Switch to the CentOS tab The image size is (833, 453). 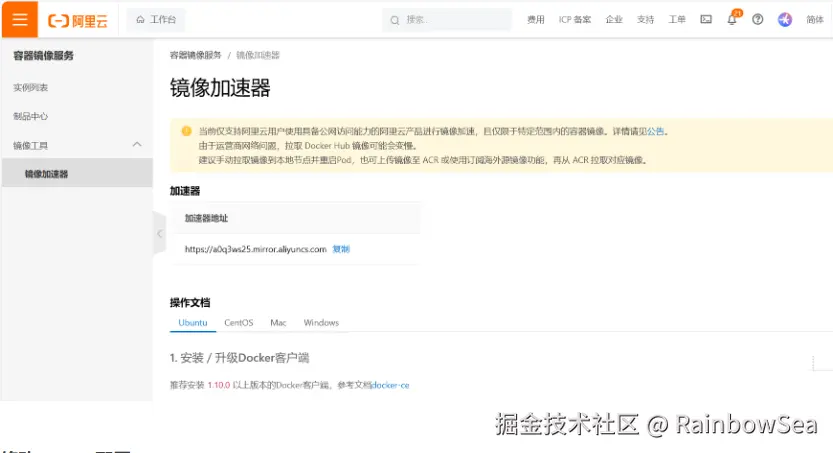pyautogui.click(x=239, y=322)
